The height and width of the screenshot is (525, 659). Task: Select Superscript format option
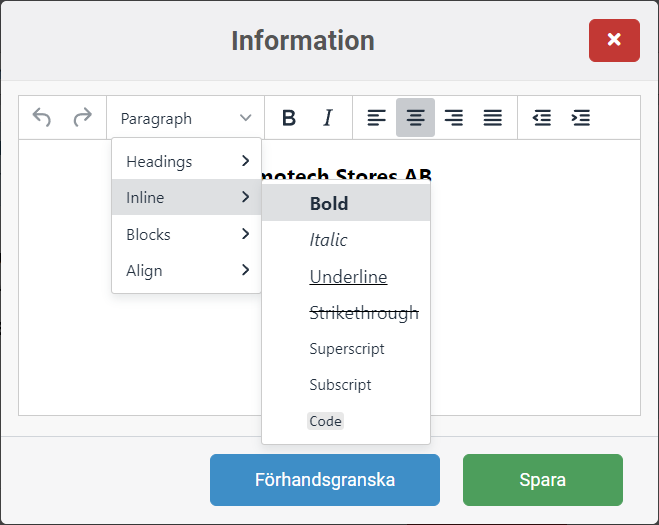click(x=347, y=349)
